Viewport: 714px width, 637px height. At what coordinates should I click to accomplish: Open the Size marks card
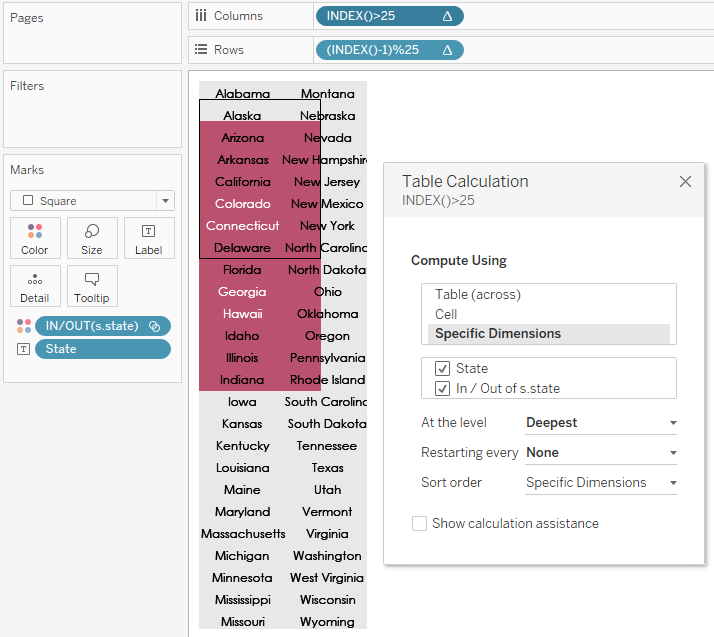(x=92, y=238)
